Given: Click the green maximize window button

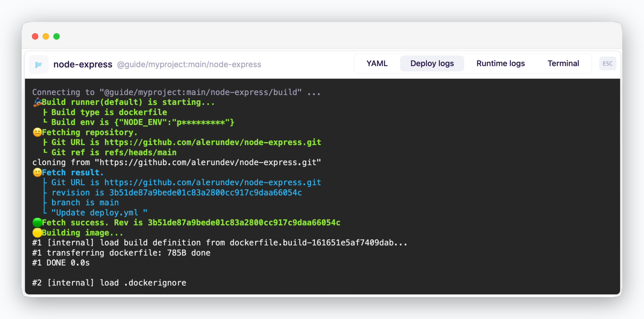Looking at the screenshot, I should (x=57, y=36).
